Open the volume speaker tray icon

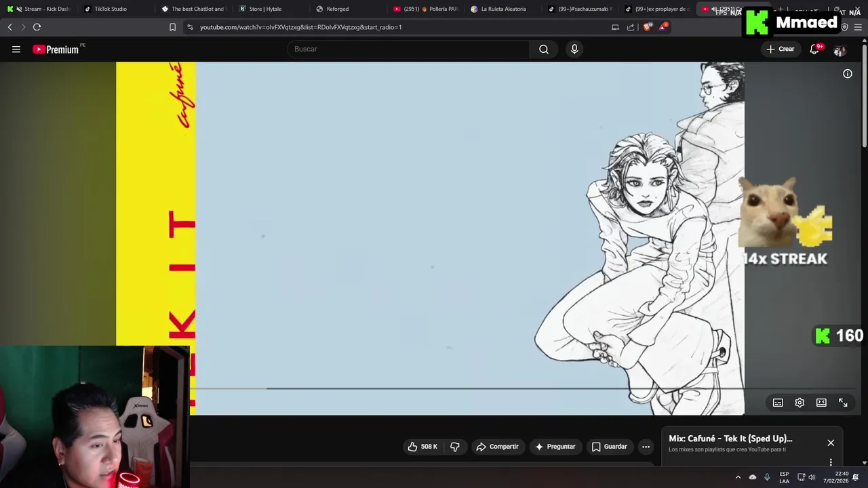812,477
